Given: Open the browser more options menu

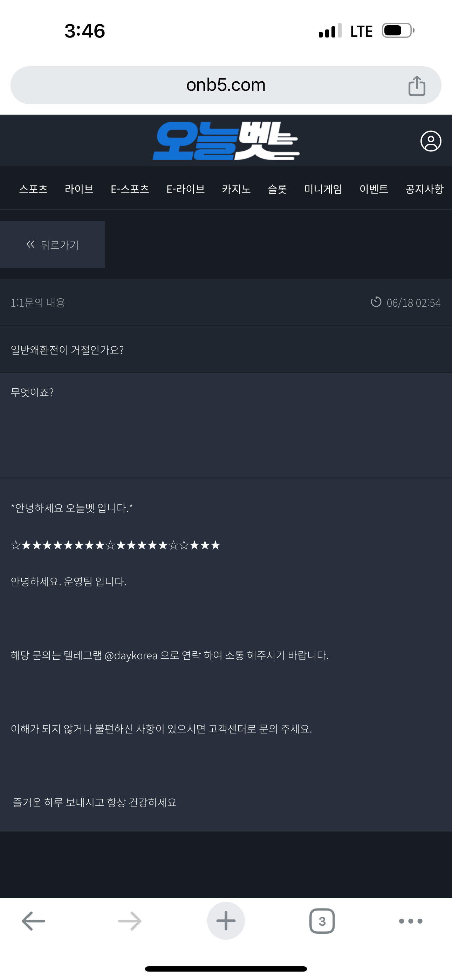Looking at the screenshot, I should click(411, 921).
